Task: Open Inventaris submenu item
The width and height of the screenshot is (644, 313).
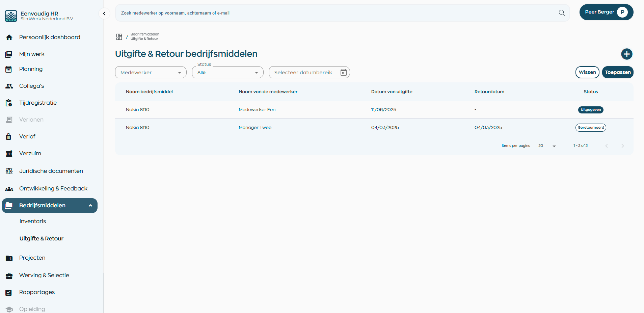Action: [33, 221]
